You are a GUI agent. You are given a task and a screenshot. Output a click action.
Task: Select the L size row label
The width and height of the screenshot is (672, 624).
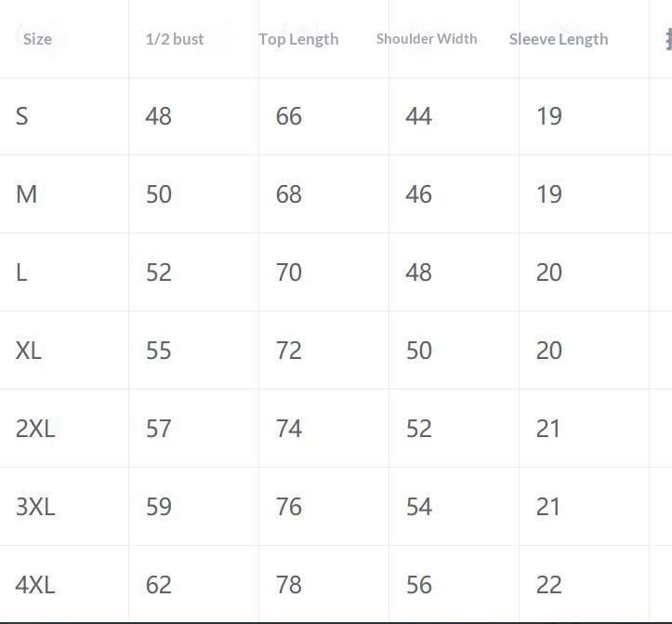tap(21, 272)
